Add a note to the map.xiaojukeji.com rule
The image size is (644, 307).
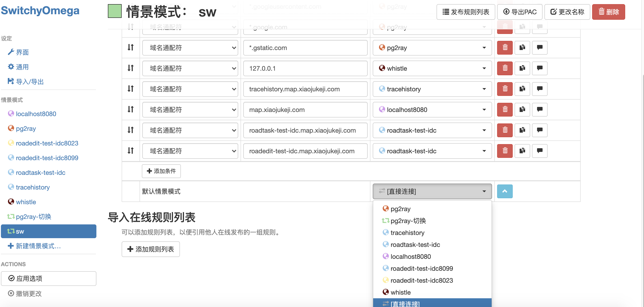point(540,109)
